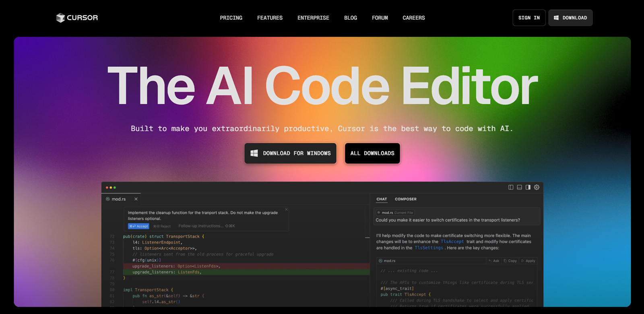The width and height of the screenshot is (644, 314).
Task: Open All Downloads
Action: click(372, 153)
